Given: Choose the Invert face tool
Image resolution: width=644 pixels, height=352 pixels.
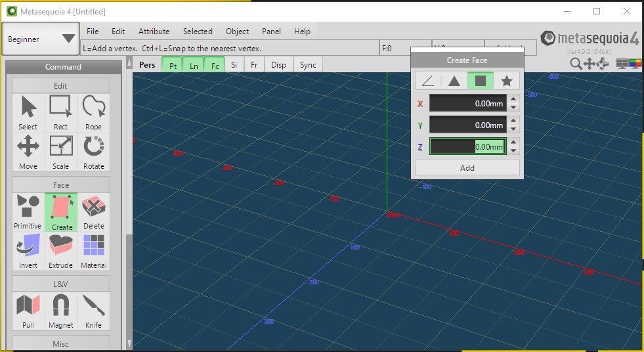Looking at the screenshot, I should tap(28, 251).
